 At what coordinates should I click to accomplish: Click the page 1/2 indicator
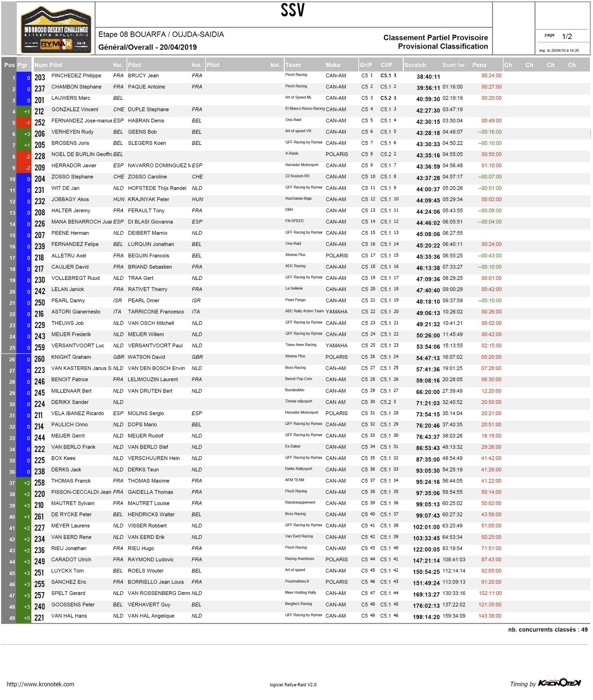click(558, 36)
